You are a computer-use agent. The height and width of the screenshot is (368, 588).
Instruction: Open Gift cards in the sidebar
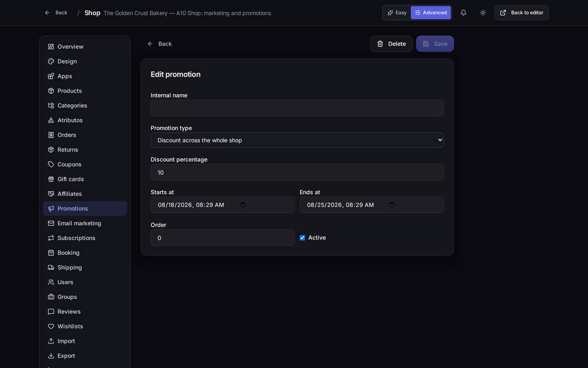coord(85,179)
